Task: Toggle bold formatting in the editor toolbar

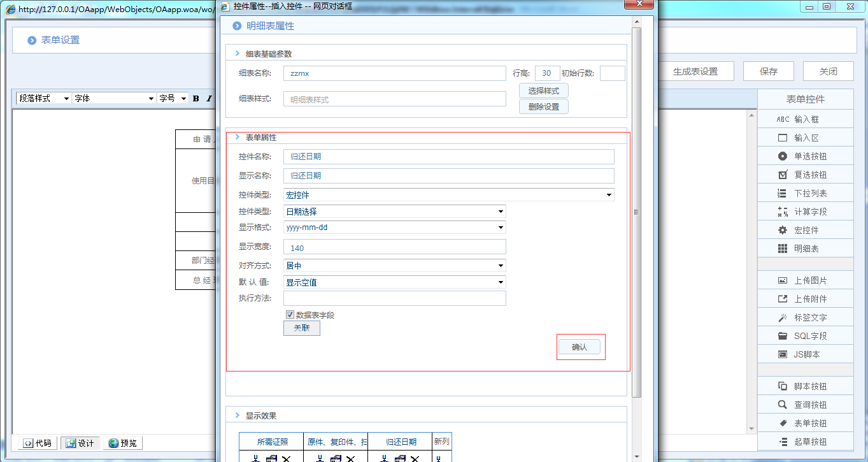Action: coord(196,98)
